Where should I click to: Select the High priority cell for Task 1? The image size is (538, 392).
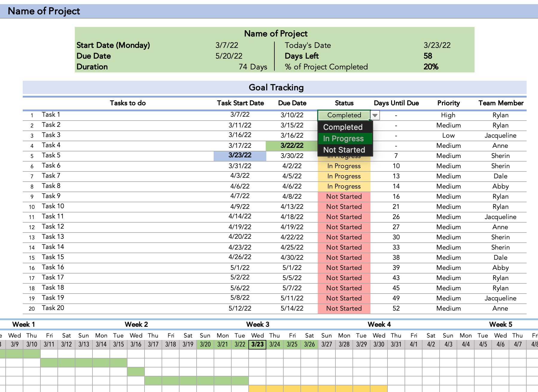[448, 115]
